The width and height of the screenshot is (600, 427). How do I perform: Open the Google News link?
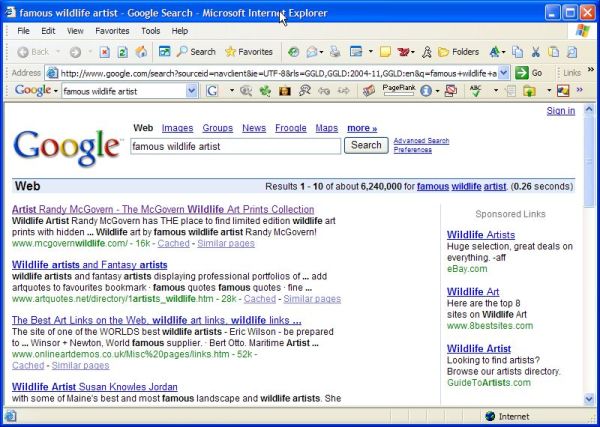coord(254,128)
